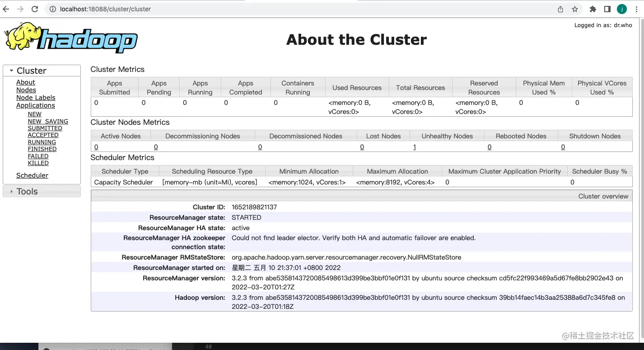This screenshot has height=350, width=644.
Task: Click the Containers Running column header
Action: click(x=298, y=88)
